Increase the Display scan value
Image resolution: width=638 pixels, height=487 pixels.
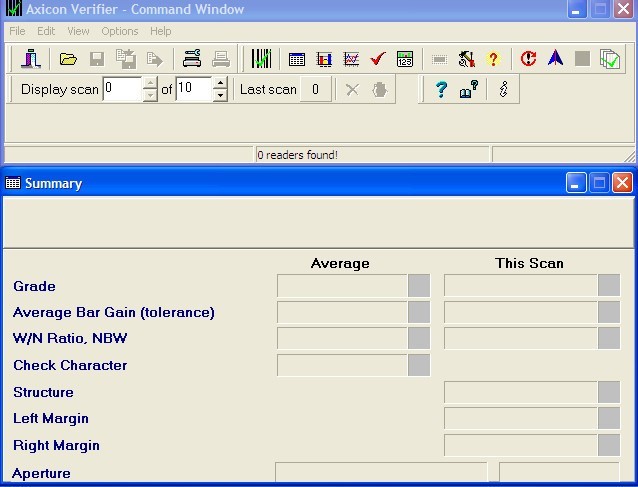pyautogui.click(x=151, y=83)
